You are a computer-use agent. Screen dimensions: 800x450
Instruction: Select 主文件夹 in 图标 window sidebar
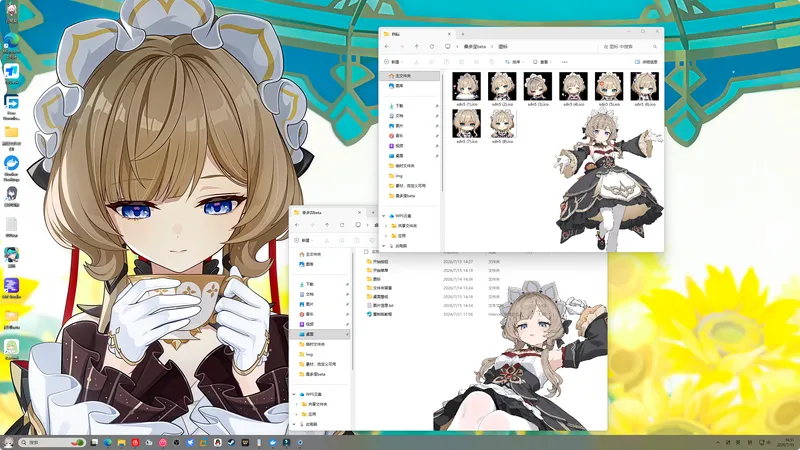[x=411, y=76]
